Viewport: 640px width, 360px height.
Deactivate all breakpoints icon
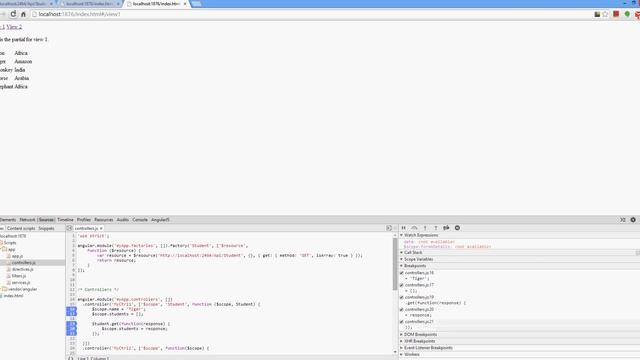click(446, 228)
